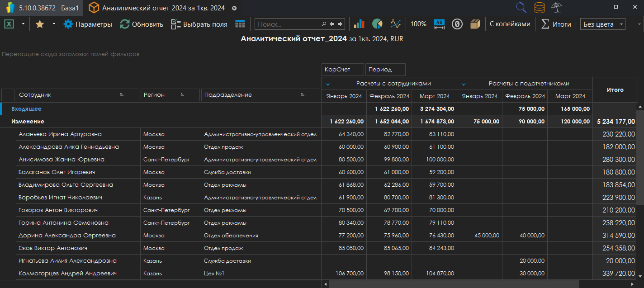Click the AB column width icon

(439, 24)
